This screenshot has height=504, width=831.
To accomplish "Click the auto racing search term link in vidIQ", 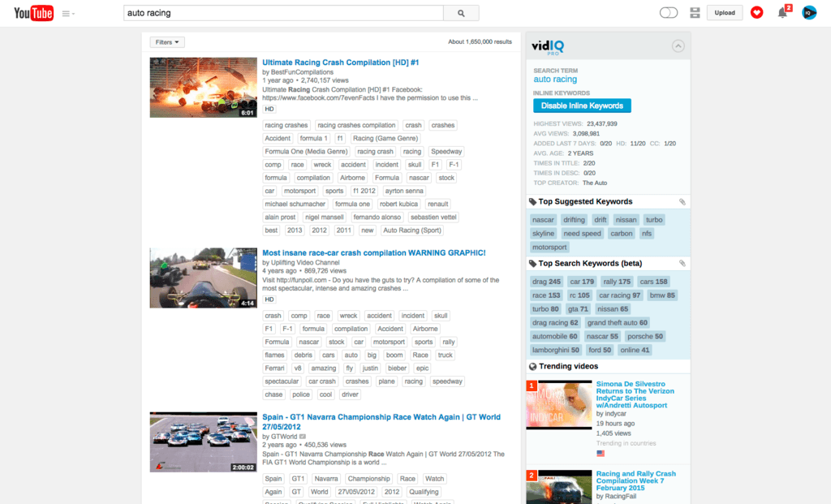I will [555, 80].
